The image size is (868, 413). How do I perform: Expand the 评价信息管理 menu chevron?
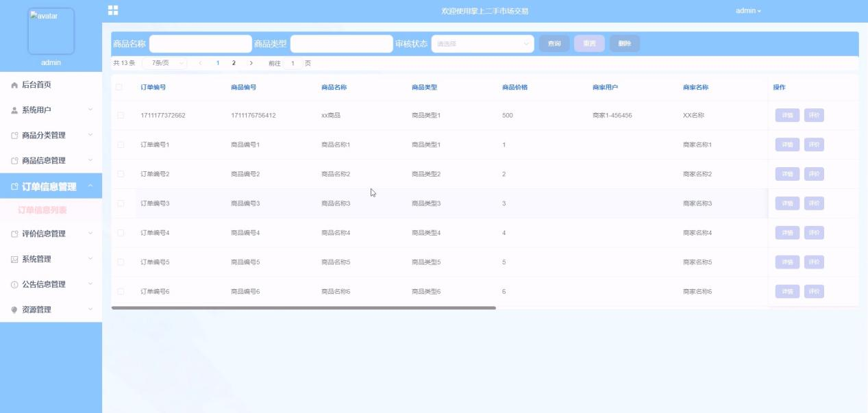pyautogui.click(x=90, y=234)
